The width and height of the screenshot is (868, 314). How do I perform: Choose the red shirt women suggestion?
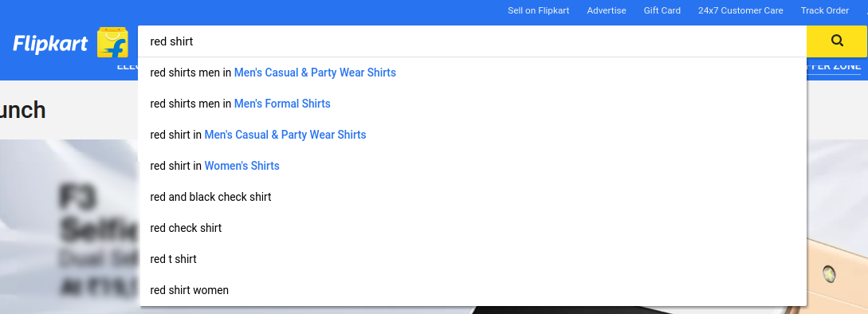pos(473,289)
